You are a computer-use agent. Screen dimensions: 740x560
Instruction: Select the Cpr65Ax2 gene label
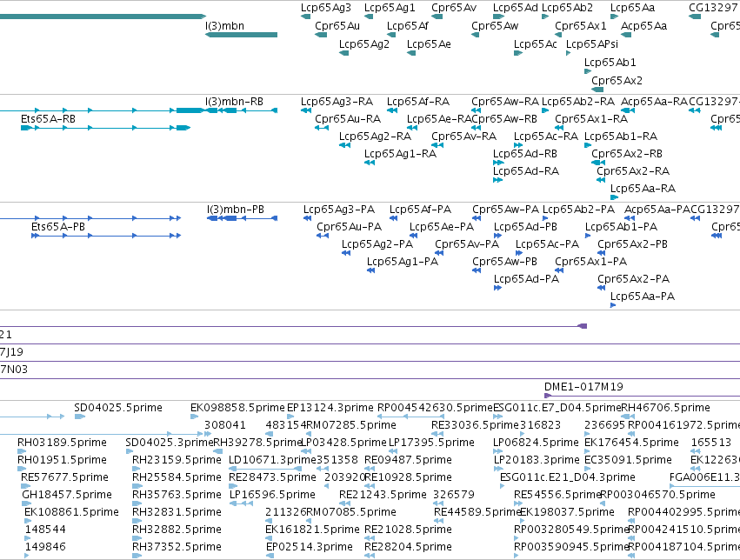[x=617, y=81]
